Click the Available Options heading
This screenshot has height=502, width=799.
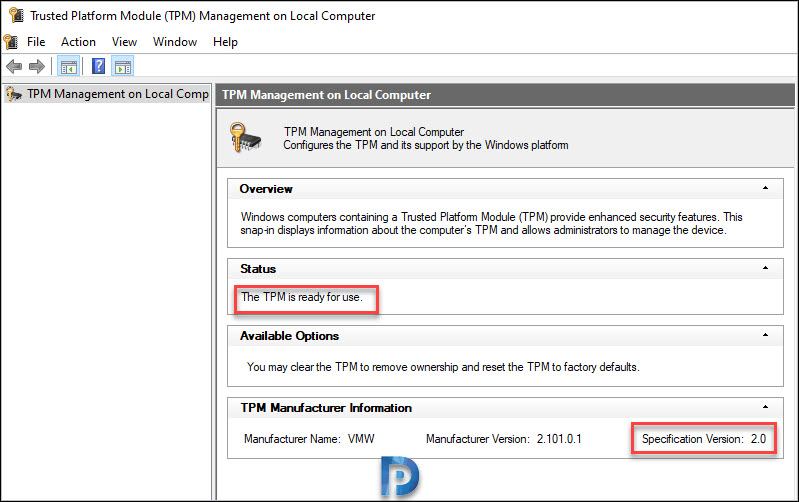[289, 336]
